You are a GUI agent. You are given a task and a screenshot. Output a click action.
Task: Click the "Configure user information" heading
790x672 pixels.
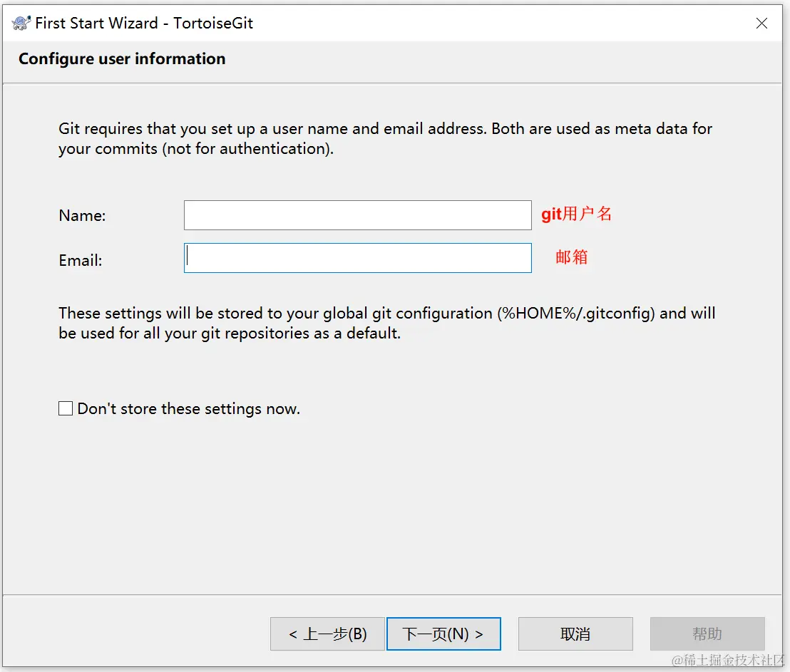[122, 59]
